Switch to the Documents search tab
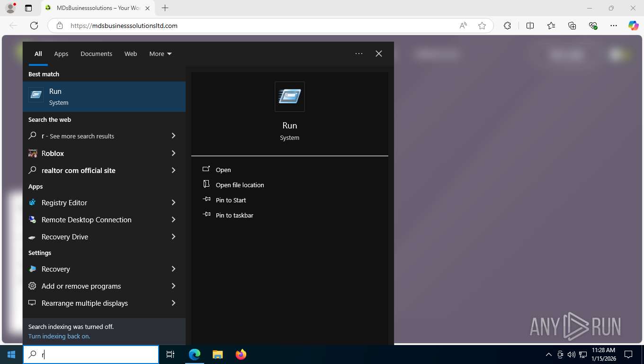The height and width of the screenshot is (364, 644). [x=96, y=54]
